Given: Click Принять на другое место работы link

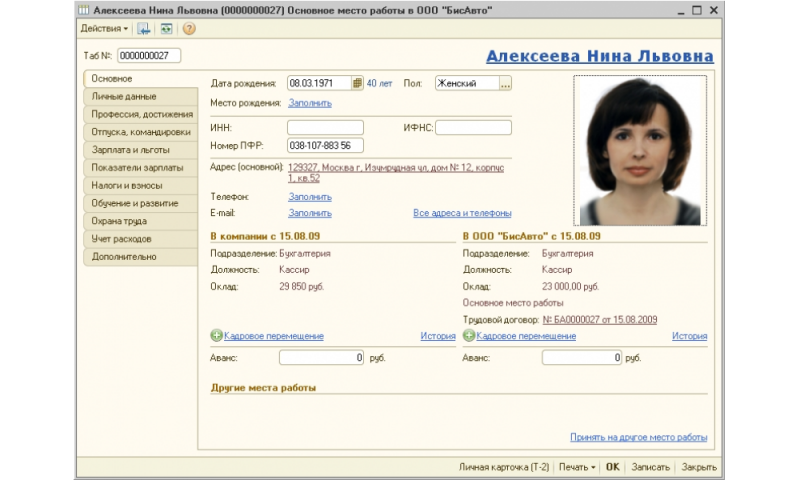Looking at the screenshot, I should click(638, 437).
